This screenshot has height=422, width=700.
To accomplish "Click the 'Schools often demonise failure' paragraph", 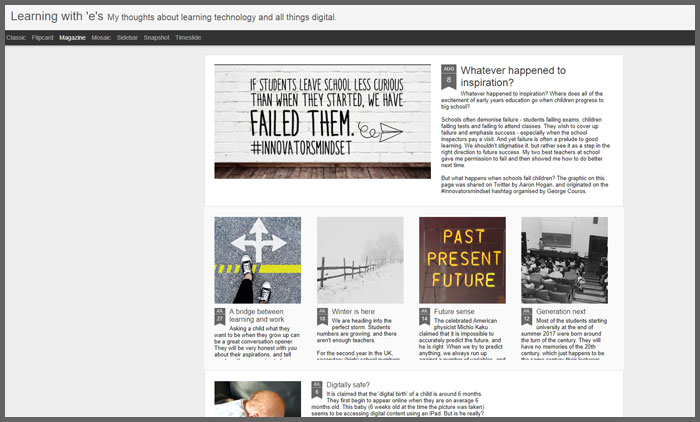I will (x=525, y=142).
